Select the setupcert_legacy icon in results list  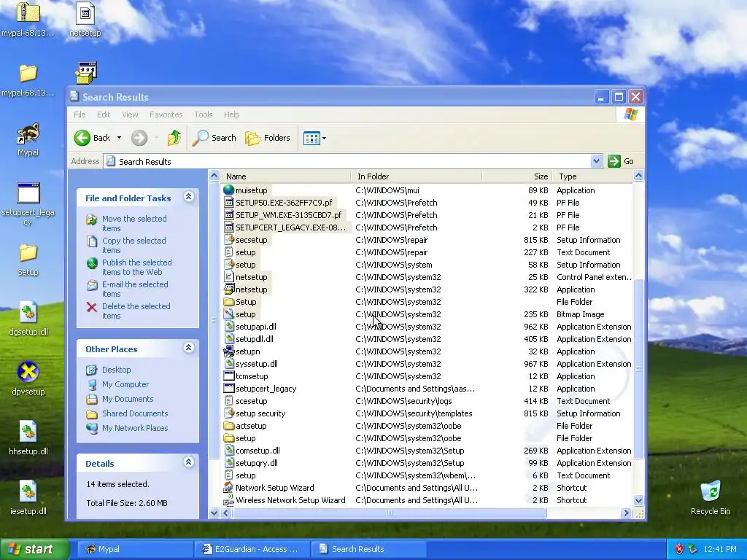[229, 389]
